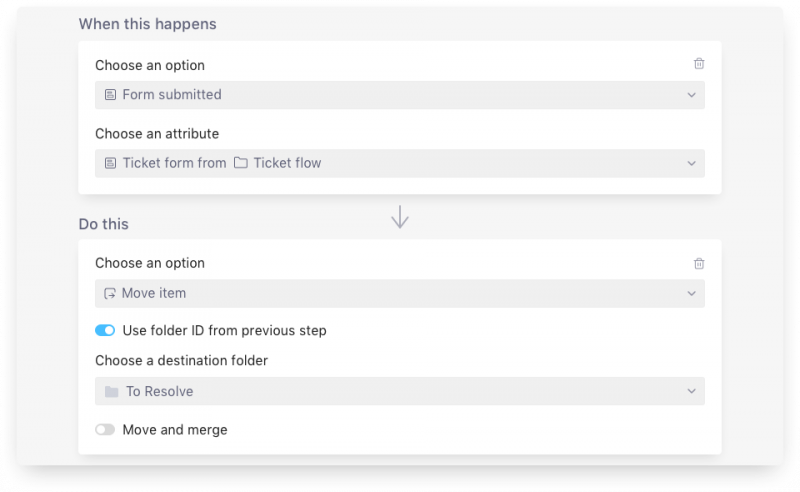
Task: Open the Form submitted option dropdown
Action: pos(400,95)
